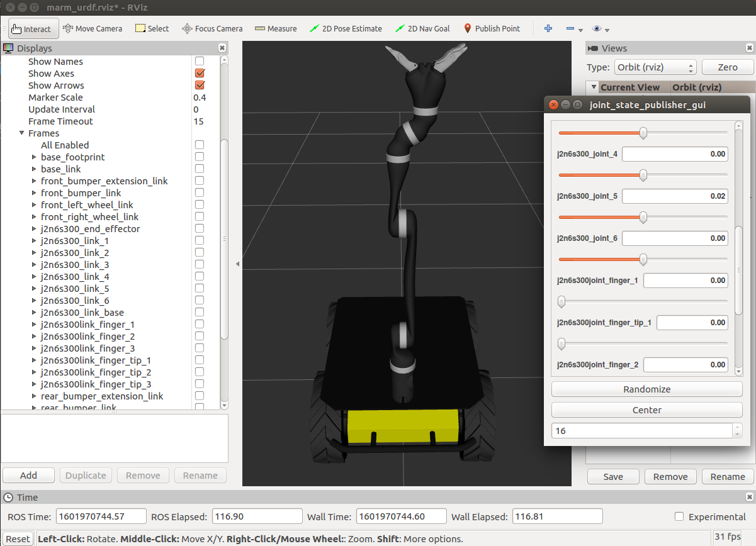Viewport: 756px width, 546px height.
Task: Expand the front_bumper_link frame
Action: tap(34, 193)
